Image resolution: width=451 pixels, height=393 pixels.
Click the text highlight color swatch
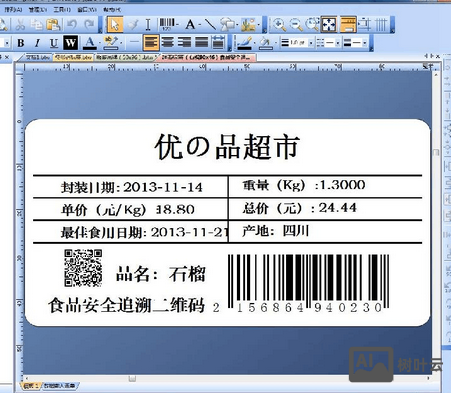click(x=111, y=43)
